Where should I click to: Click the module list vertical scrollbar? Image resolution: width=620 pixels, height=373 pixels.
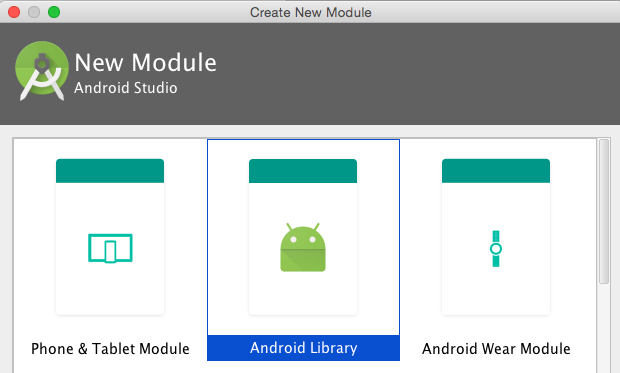click(x=604, y=211)
